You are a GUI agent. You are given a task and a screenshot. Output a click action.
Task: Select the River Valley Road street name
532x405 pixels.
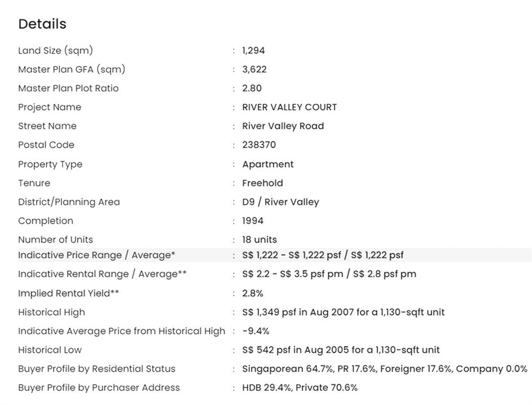pos(283,126)
